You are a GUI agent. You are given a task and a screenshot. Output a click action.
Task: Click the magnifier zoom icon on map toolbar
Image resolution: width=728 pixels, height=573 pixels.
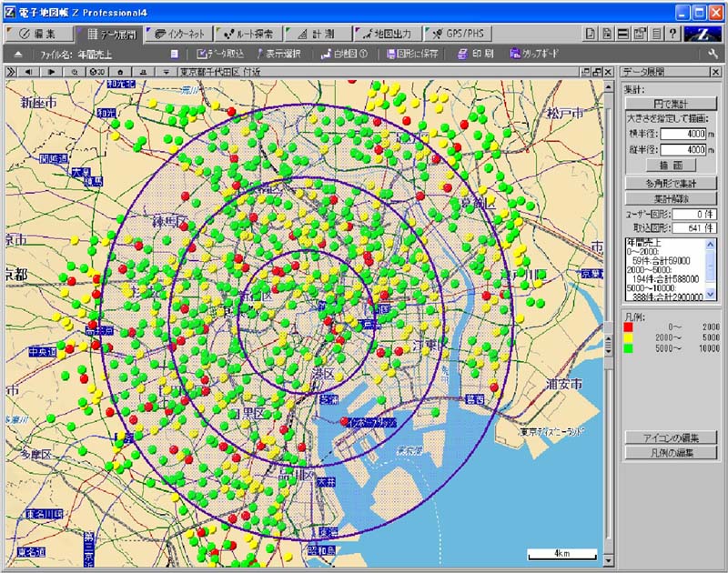(75, 72)
